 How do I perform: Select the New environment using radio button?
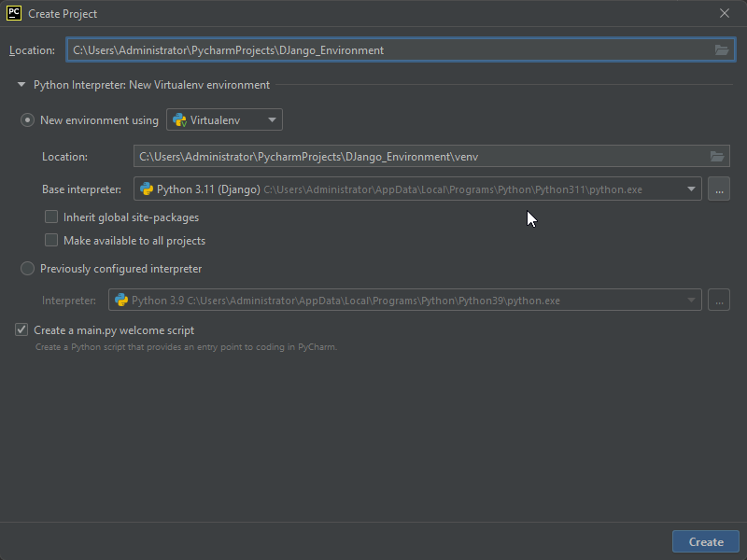pyautogui.click(x=28, y=120)
